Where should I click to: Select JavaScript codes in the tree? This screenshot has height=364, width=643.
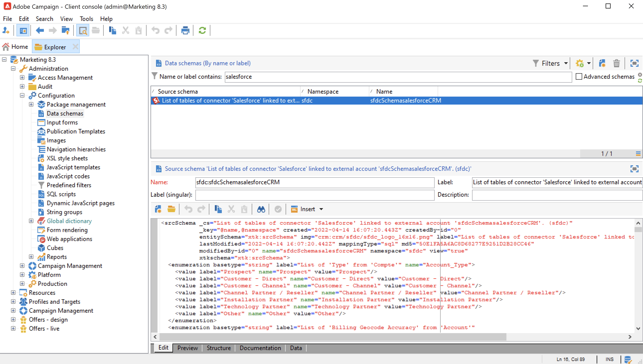tap(68, 176)
